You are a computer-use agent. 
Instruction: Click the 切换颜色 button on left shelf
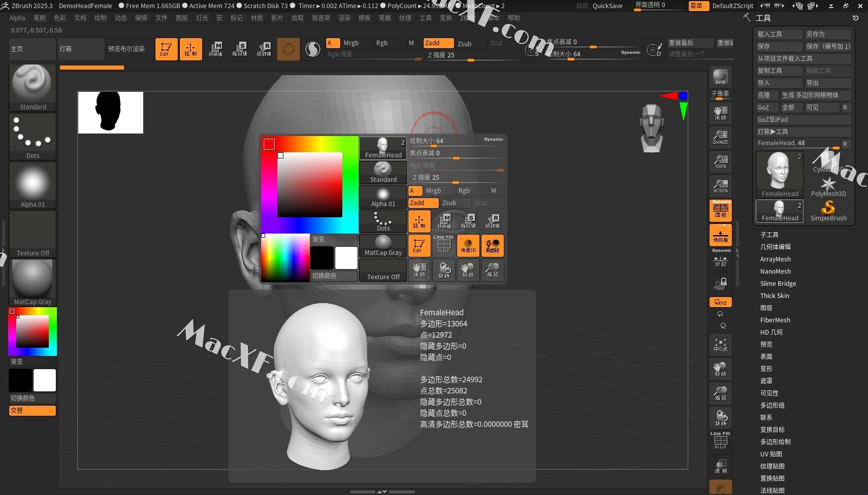click(x=33, y=398)
